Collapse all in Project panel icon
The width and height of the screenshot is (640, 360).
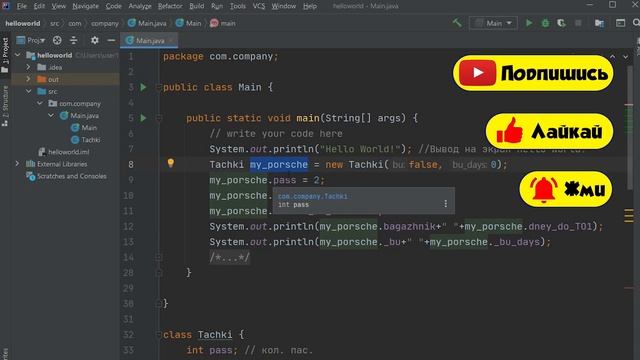coord(74,40)
